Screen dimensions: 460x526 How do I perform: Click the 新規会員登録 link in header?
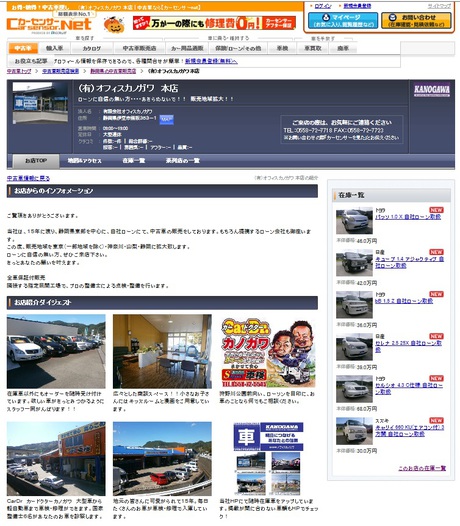coord(357,6)
